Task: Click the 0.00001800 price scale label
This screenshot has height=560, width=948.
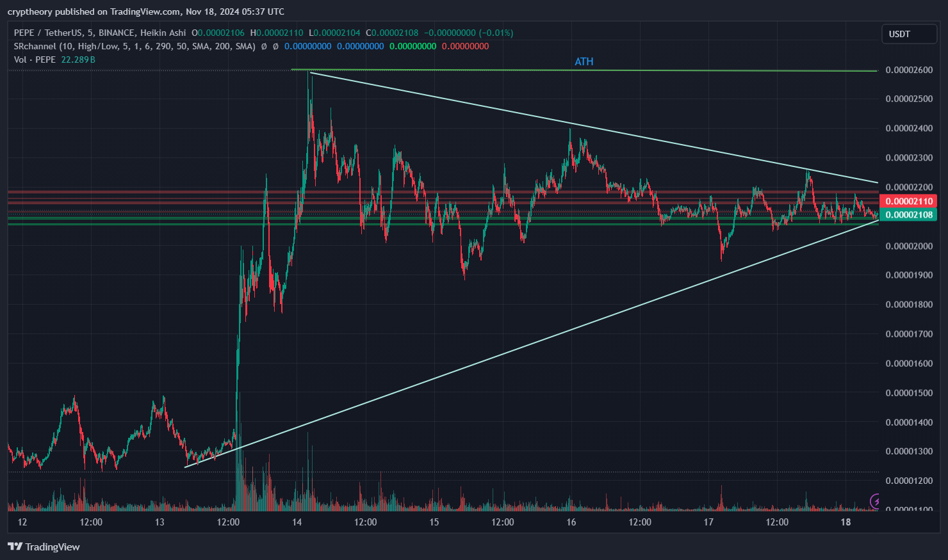Action: 909,304
